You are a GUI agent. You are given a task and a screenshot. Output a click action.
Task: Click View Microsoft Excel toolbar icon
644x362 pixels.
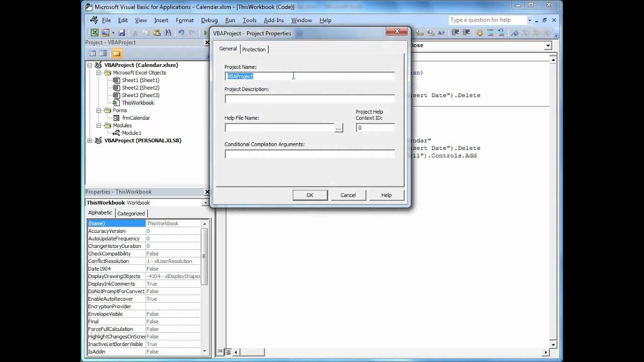pos(95,33)
